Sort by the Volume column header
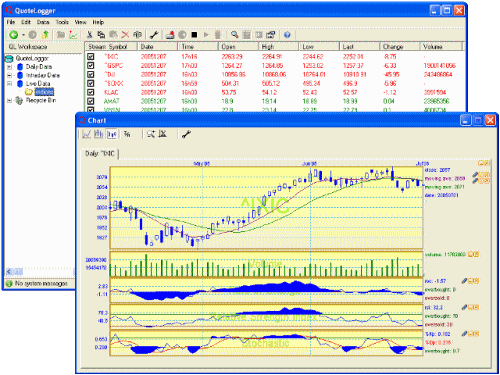 tap(441, 46)
